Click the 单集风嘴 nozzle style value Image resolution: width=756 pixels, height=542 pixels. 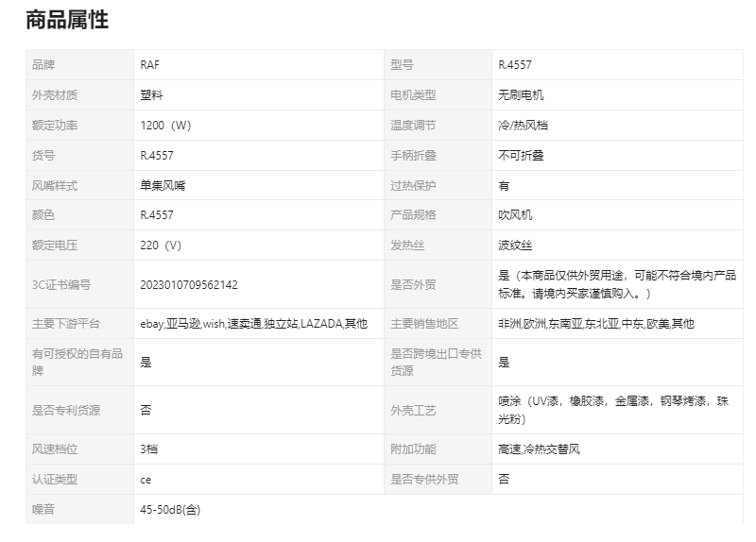point(163,186)
